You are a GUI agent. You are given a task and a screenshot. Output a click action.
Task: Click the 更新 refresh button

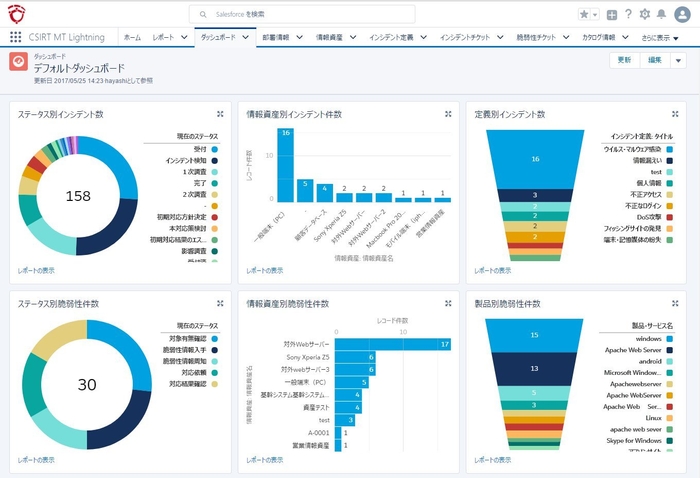pyautogui.click(x=624, y=60)
